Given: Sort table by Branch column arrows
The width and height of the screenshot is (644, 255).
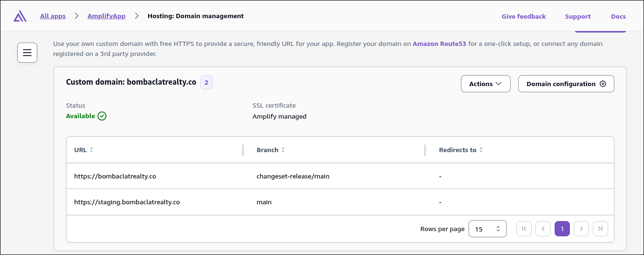Looking at the screenshot, I should (283, 150).
